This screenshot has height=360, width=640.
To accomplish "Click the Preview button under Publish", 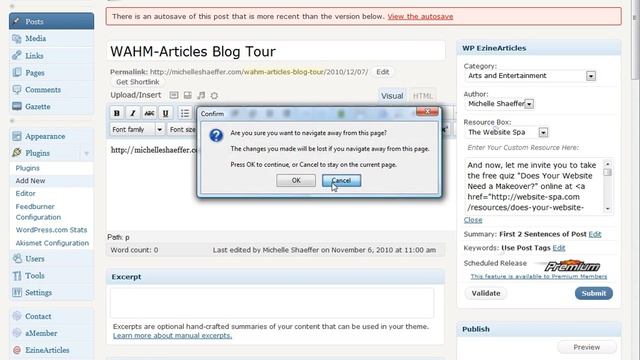I will [x=587, y=347].
